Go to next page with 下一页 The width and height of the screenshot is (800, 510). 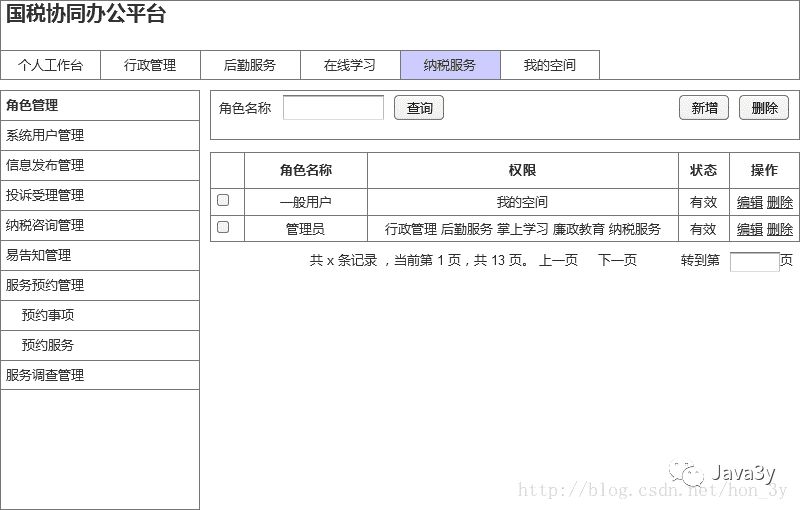click(617, 260)
